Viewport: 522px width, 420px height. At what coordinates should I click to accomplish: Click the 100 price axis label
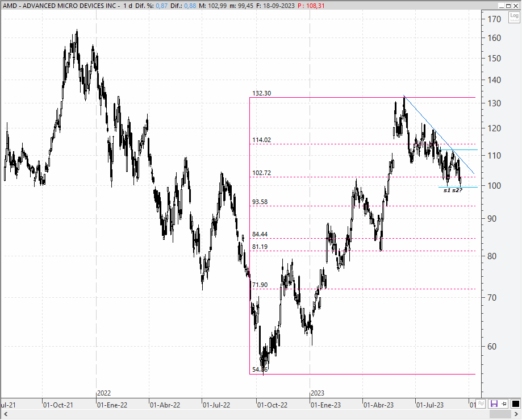click(494, 185)
